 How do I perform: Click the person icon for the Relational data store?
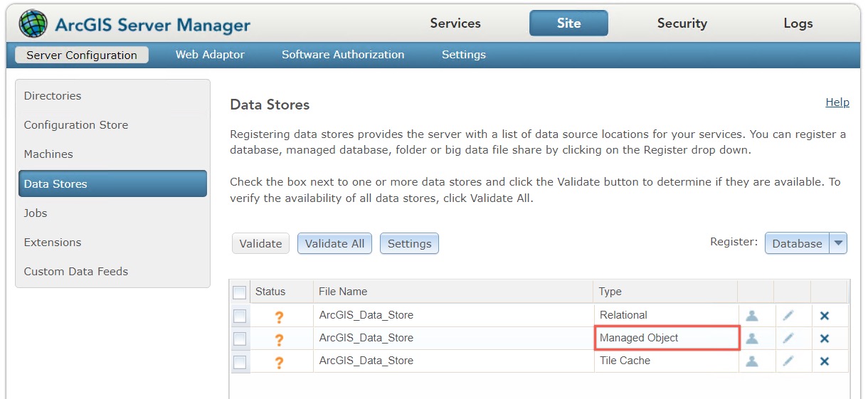(752, 316)
